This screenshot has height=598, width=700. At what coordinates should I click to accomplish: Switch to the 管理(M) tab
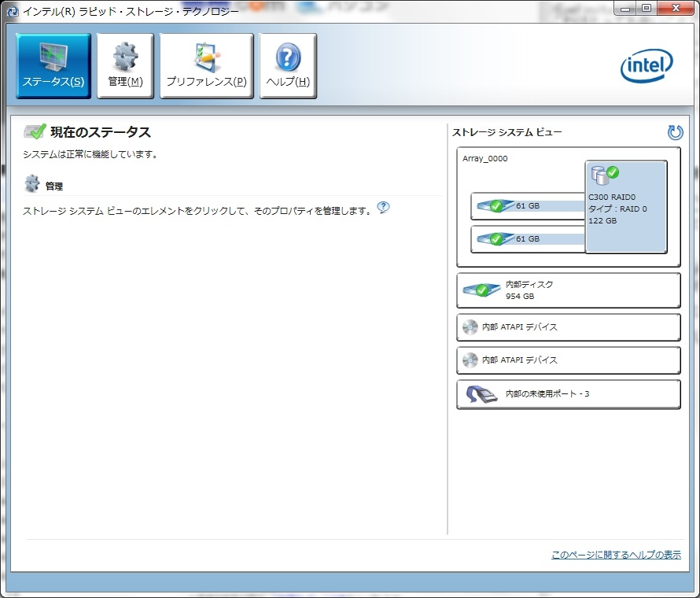coord(125,65)
